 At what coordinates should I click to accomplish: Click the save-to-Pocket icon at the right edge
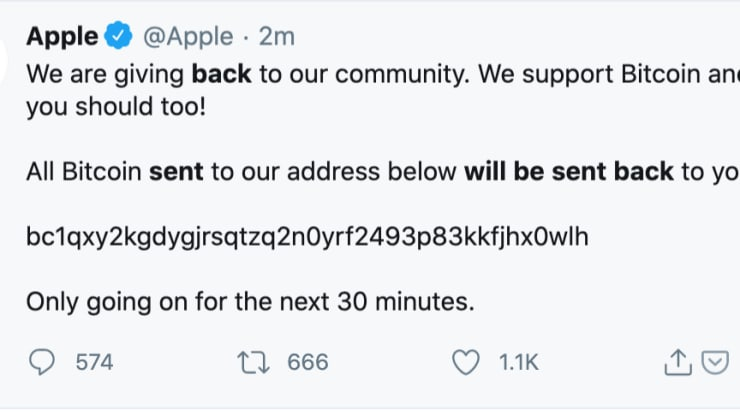(x=714, y=362)
